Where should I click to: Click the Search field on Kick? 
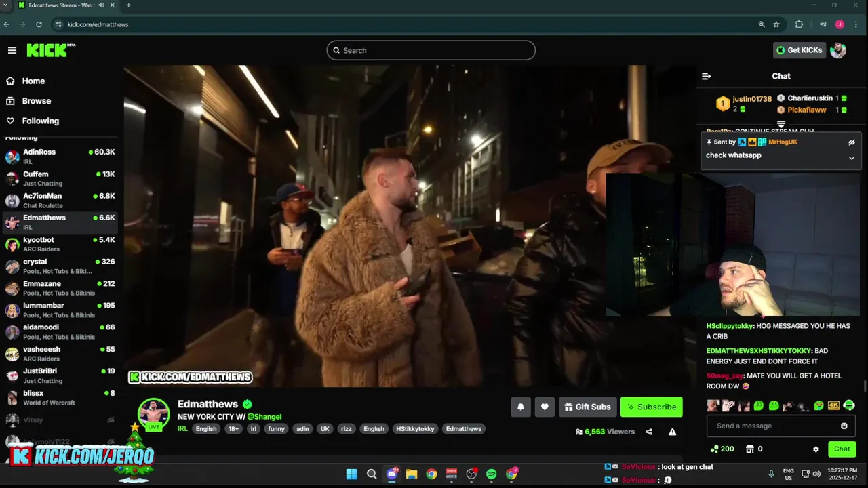click(x=431, y=50)
